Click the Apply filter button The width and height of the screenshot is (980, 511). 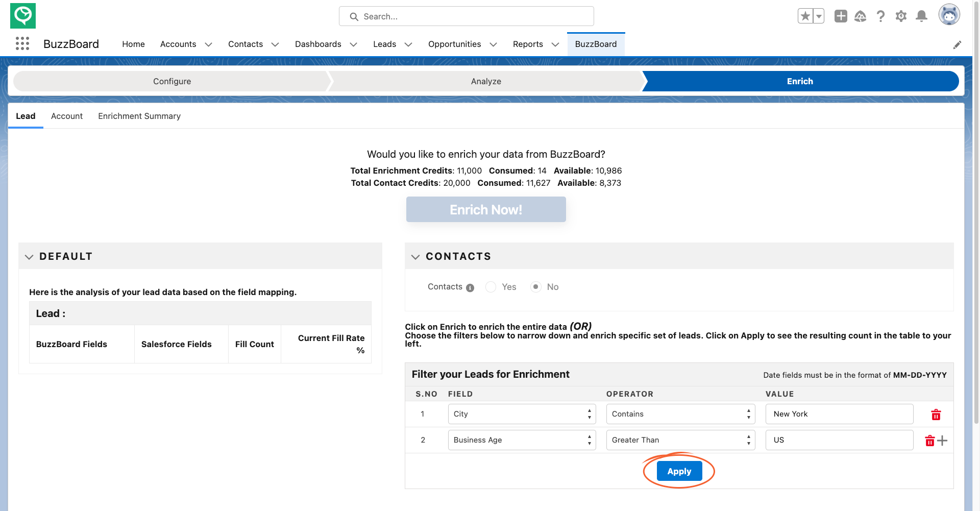[x=679, y=471]
